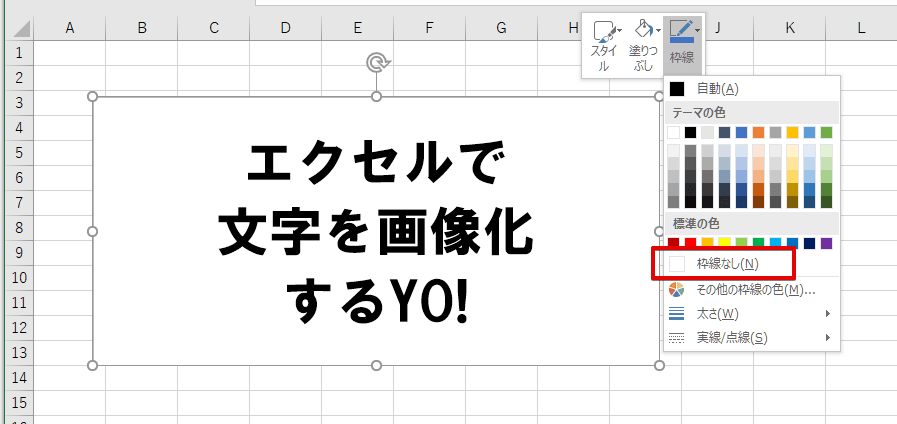Click the top-center resize handle of text box

click(376, 97)
